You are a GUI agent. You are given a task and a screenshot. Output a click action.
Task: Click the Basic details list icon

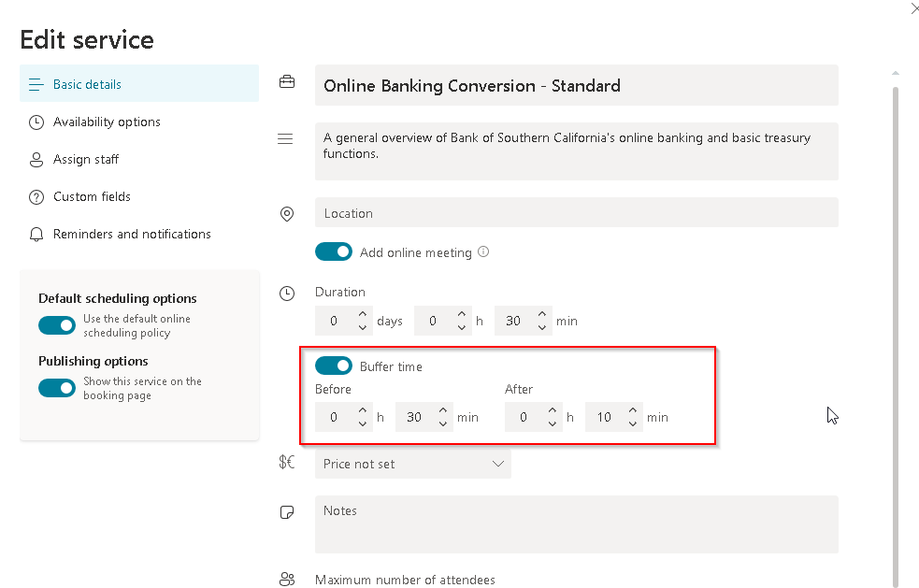tap(36, 84)
